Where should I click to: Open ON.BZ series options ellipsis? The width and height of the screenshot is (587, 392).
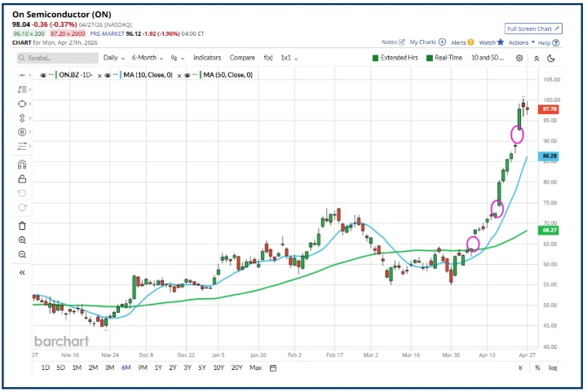51,75
